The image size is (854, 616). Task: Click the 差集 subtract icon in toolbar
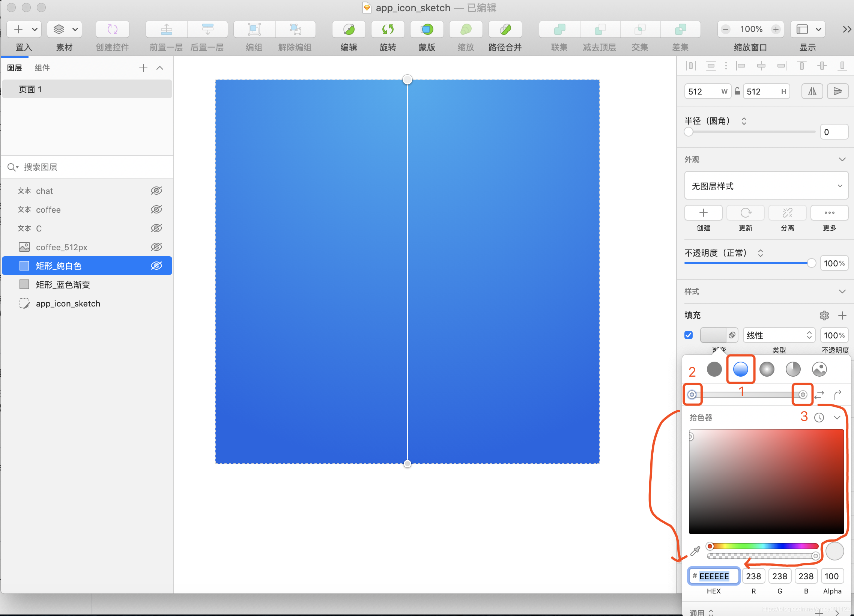pos(679,30)
